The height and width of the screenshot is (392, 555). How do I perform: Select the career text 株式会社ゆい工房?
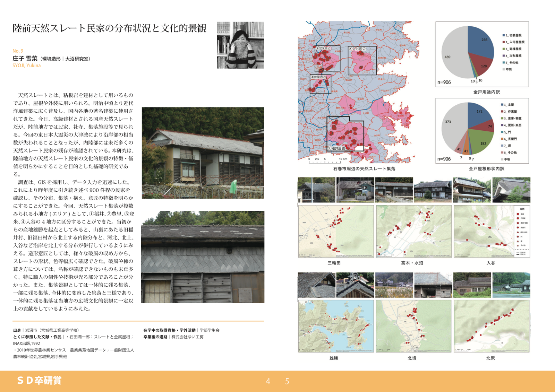pos(188,337)
